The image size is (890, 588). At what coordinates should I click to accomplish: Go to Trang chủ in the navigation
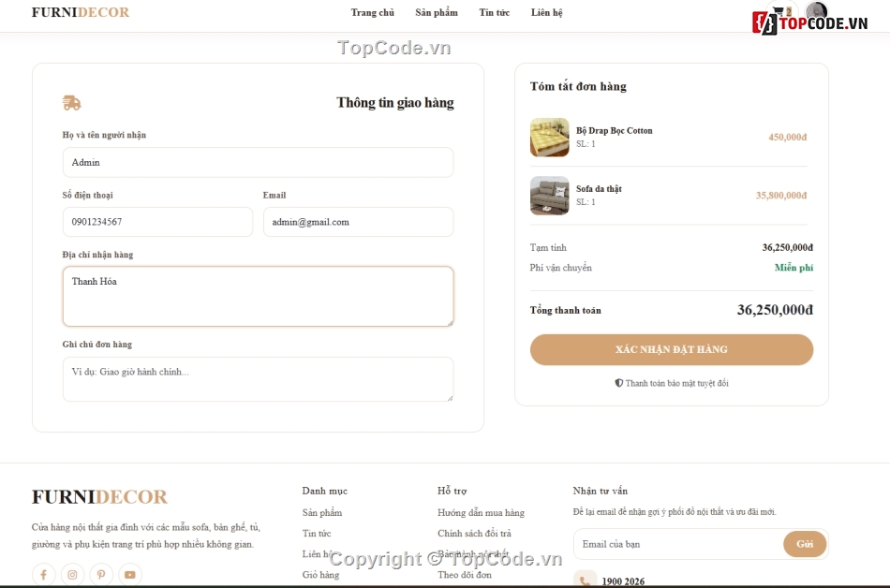pos(372,12)
